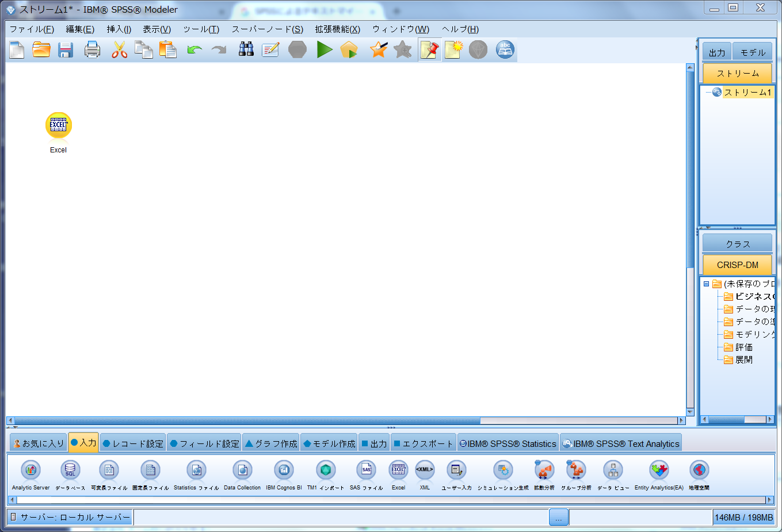Undo the last action with green arrow
Image resolution: width=782 pixels, height=532 pixels.
(x=194, y=50)
